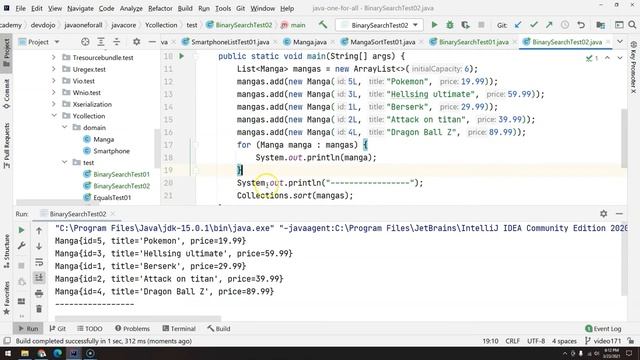
Task: Clear console output with trash icon
Action: coord(39,309)
